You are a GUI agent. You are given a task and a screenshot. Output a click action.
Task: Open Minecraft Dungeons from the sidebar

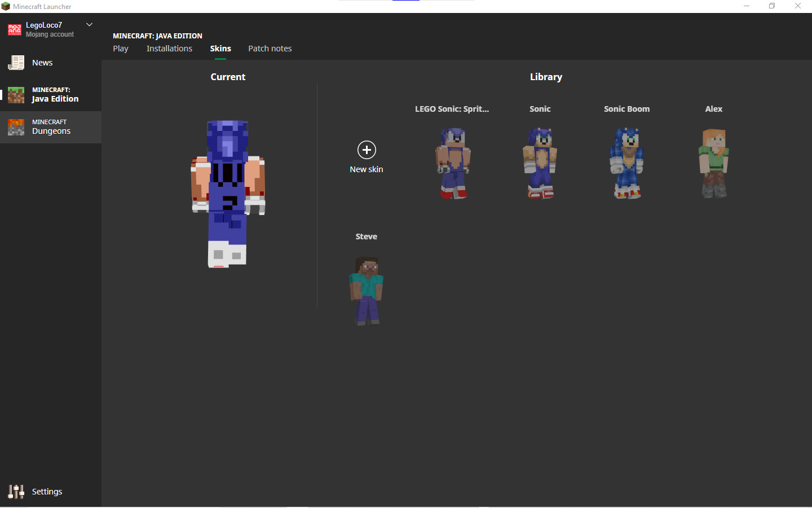tap(51, 126)
